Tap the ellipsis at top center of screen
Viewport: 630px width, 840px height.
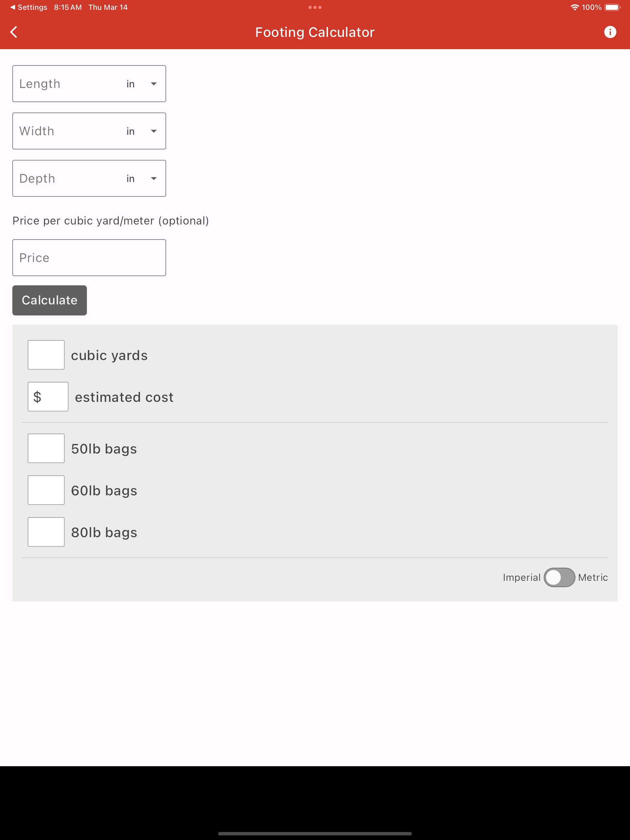click(x=315, y=7)
